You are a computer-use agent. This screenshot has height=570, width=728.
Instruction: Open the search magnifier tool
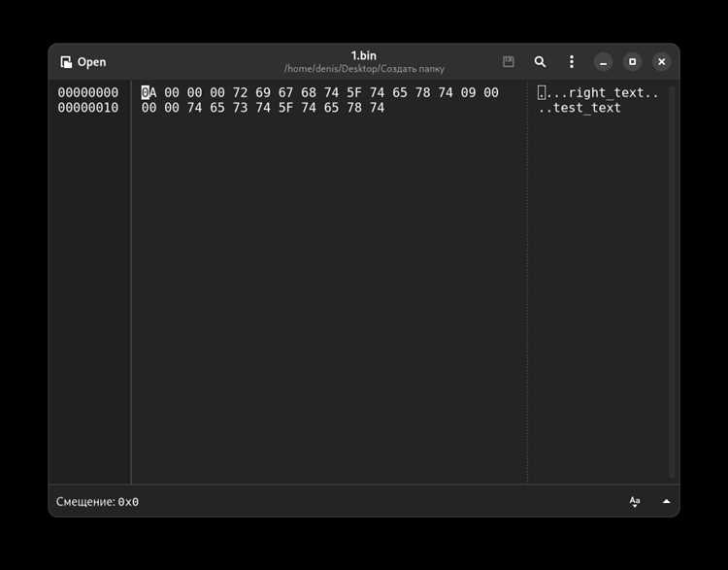540,62
